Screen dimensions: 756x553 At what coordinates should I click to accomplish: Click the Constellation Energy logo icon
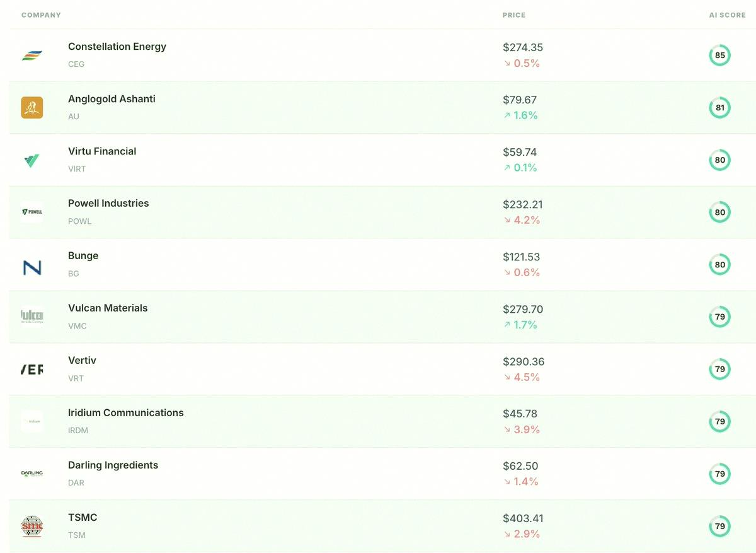(x=32, y=55)
